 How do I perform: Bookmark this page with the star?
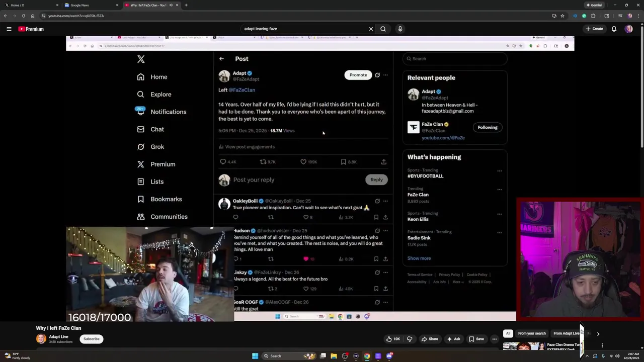[x=562, y=16]
